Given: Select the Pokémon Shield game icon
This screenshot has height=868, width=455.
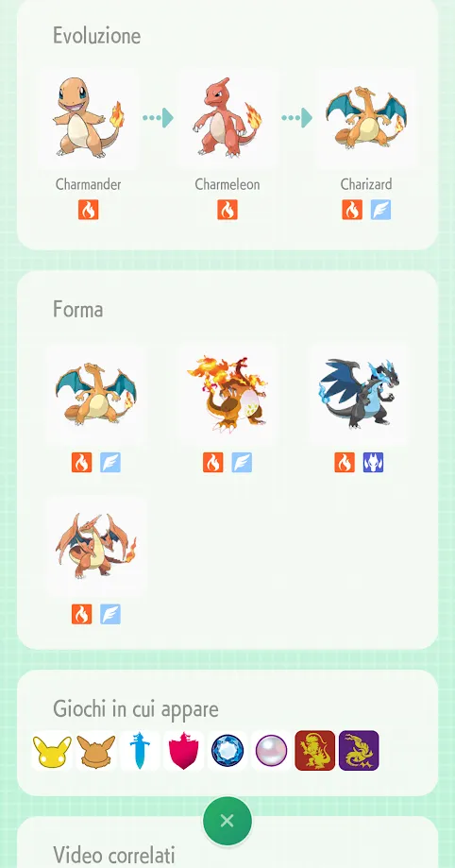Looking at the screenshot, I should pos(184,751).
